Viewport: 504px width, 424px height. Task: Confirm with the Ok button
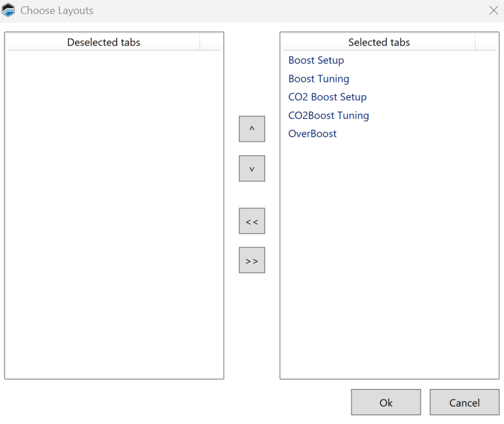(x=386, y=402)
